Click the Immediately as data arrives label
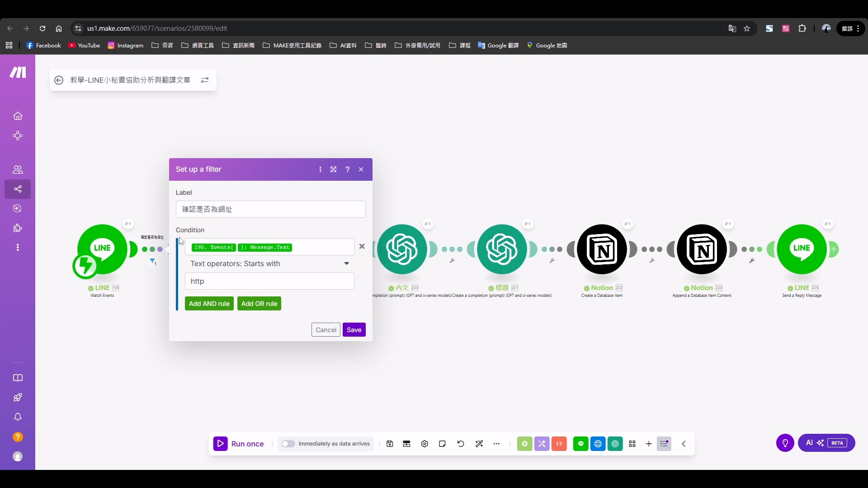This screenshot has height=488, width=868. (334, 444)
